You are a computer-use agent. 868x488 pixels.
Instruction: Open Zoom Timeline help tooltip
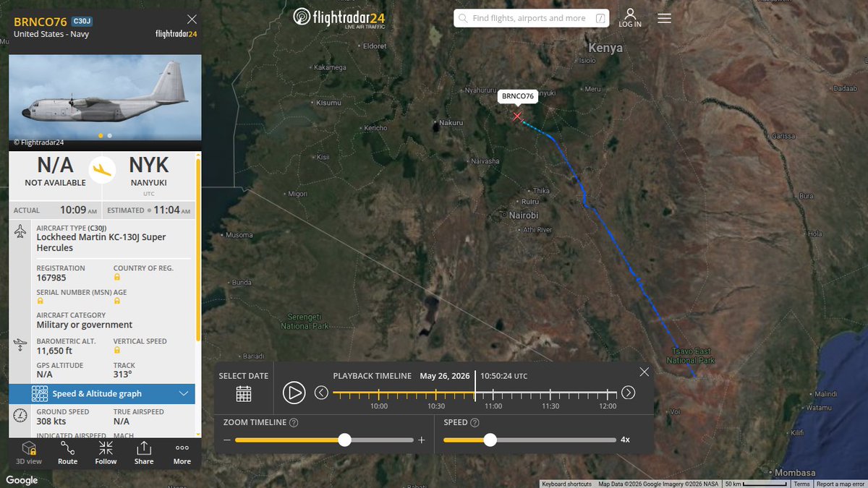pyautogui.click(x=294, y=422)
